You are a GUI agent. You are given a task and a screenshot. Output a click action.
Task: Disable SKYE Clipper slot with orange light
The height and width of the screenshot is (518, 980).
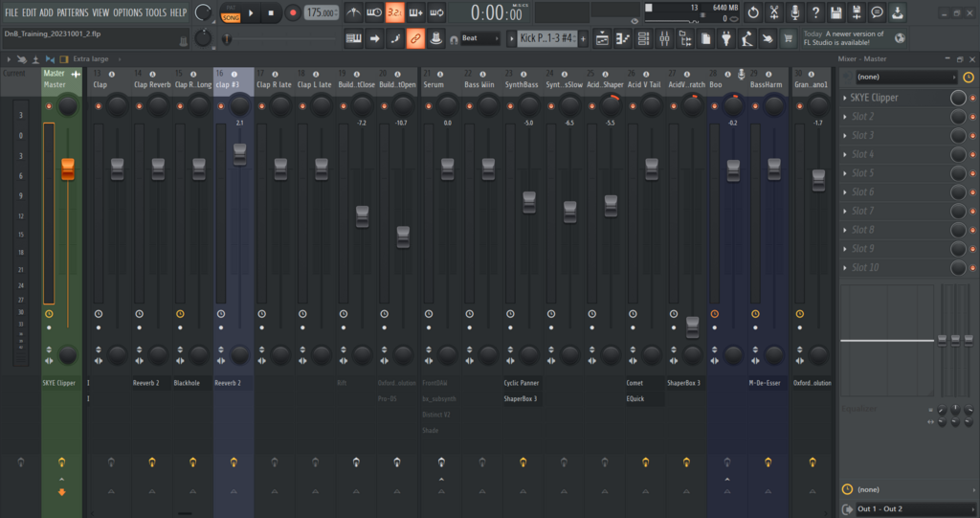pos(972,99)
